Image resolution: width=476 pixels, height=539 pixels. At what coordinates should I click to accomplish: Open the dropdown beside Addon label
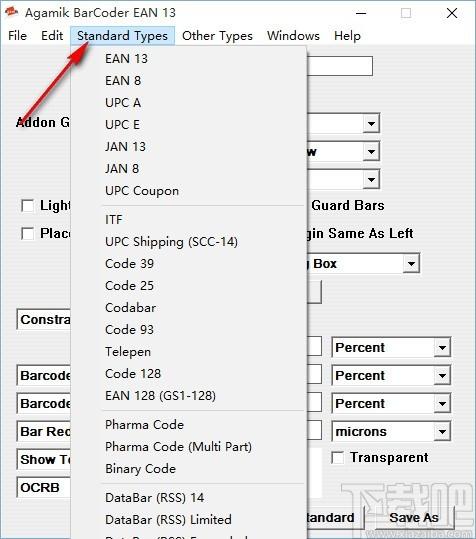click(371, 123)
